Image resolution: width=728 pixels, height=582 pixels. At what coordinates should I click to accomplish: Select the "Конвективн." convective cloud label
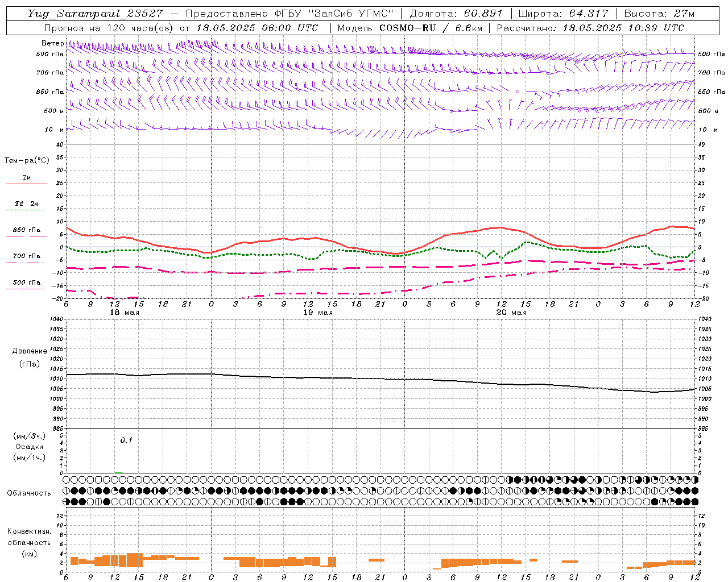pyautogui.click(x=29, y=531)
